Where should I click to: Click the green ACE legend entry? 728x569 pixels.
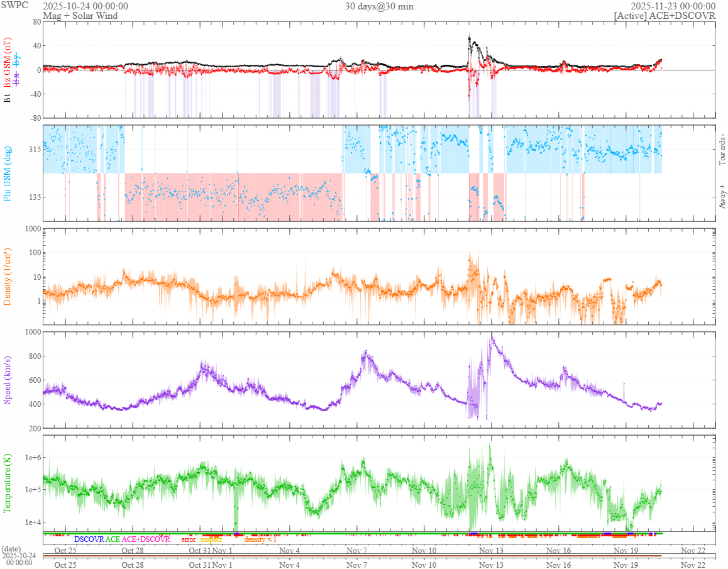[113, 539]
